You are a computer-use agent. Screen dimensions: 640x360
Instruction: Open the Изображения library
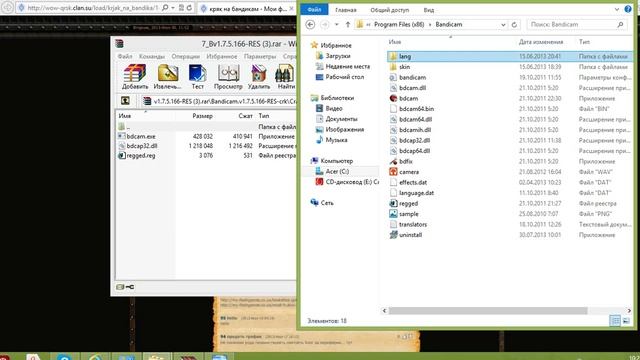(x=344, y=129)
